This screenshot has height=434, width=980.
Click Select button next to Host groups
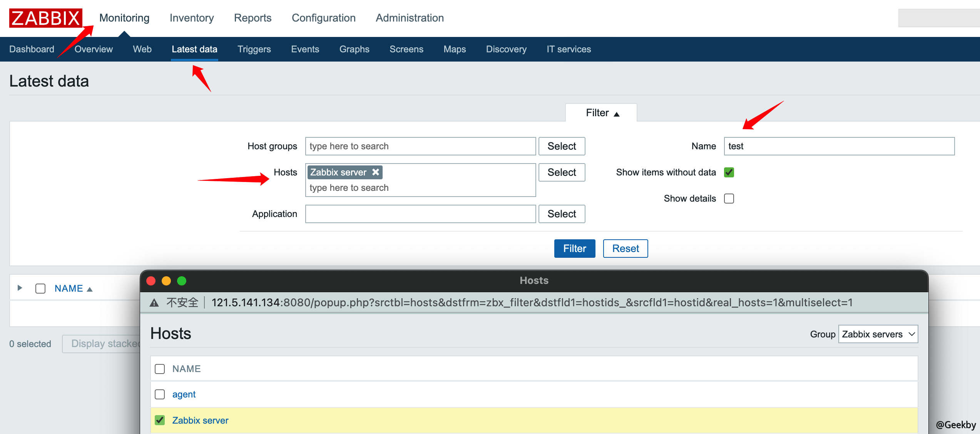pyautogui.click(x=562, y=146)
